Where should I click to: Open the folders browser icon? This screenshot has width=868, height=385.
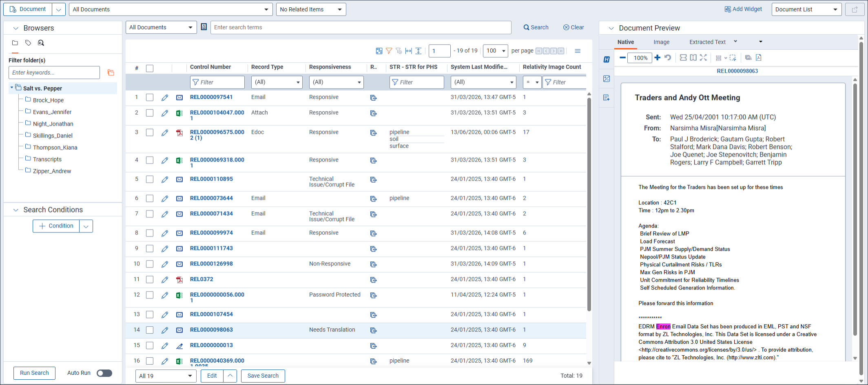coord(15,43)
